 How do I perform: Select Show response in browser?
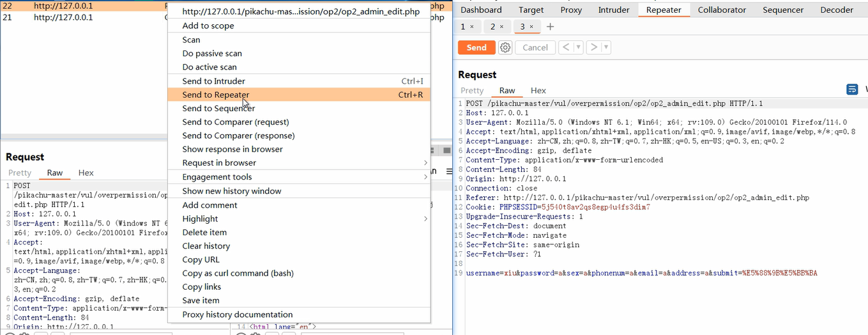tap(299, 149)
